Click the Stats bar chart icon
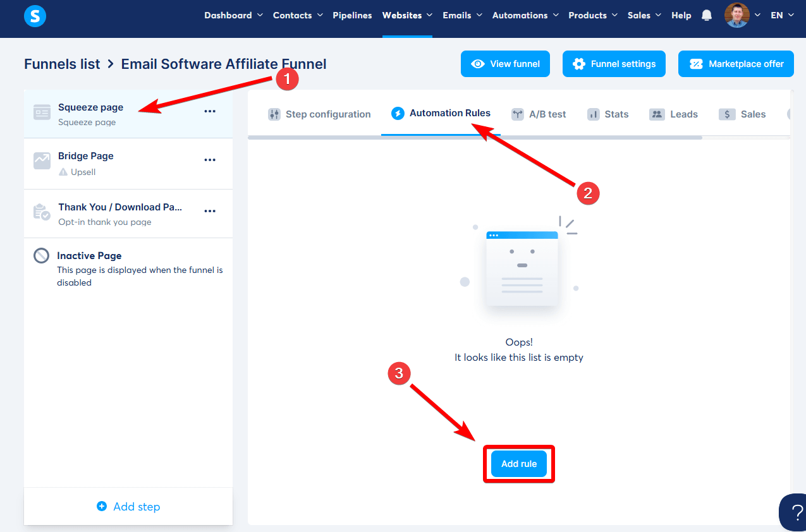Screen dimensions: 806x532 click(593, 114)
